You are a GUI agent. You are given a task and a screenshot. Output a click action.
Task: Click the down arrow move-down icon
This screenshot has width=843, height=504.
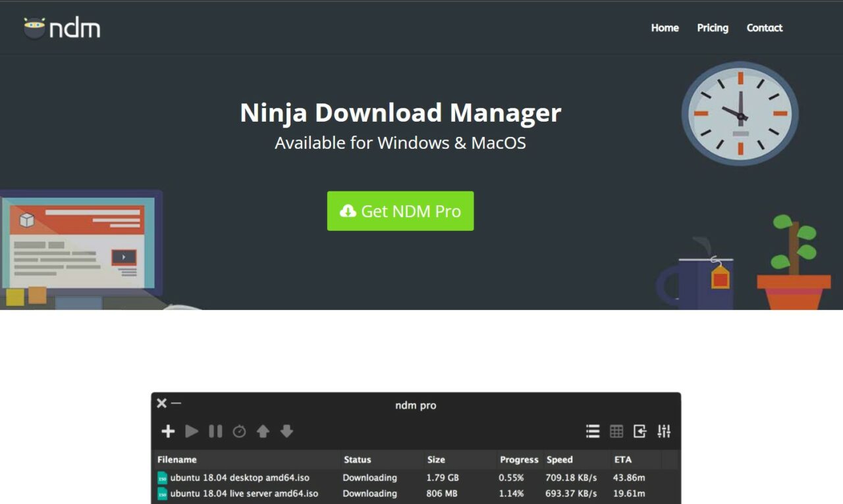(x=286, y=432)
